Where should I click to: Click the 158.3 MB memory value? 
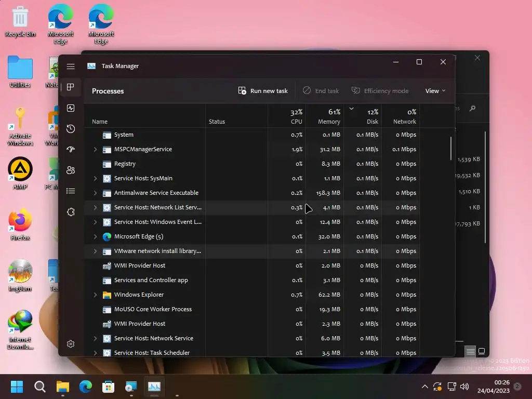[328, 193]
